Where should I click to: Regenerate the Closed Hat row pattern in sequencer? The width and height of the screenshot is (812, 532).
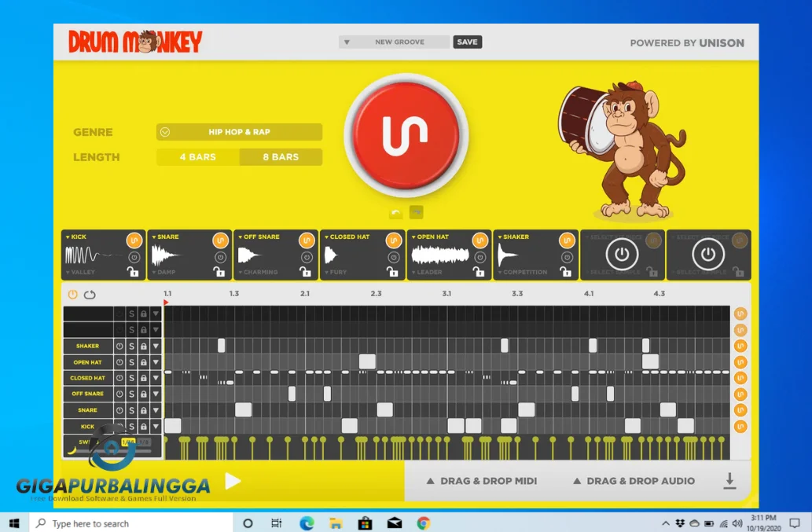click(x=740, y=378)
